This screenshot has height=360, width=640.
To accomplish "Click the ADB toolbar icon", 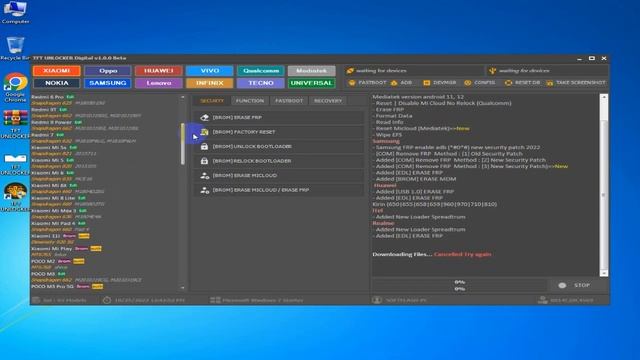I will coord(402,83).
